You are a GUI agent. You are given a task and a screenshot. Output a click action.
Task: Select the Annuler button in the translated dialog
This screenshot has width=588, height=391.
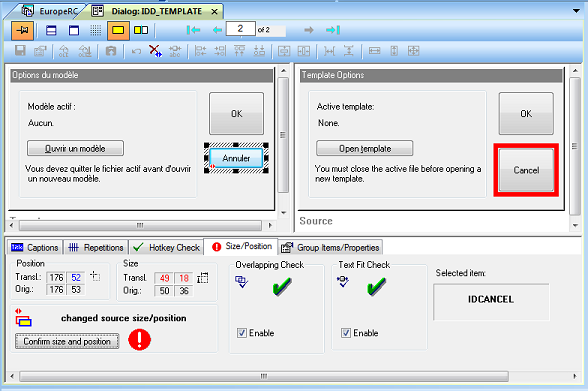coord(236,158)
